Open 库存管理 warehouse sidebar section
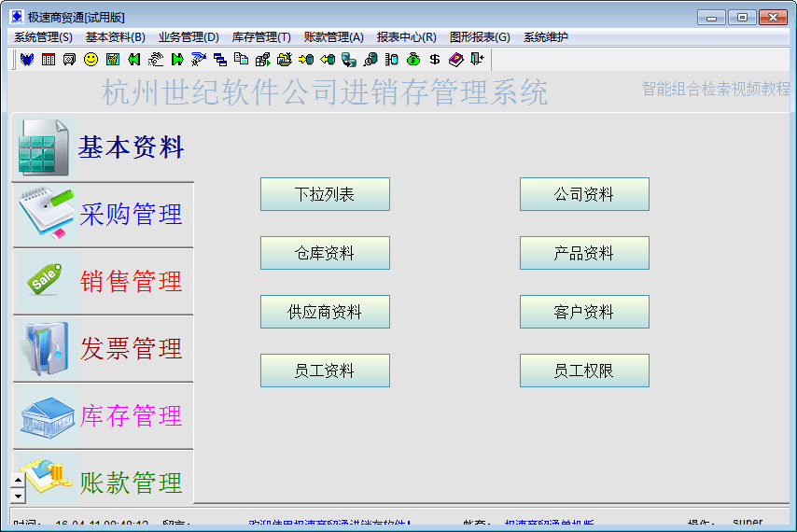Viewport: 797px width, 532px height. (102, 415)
